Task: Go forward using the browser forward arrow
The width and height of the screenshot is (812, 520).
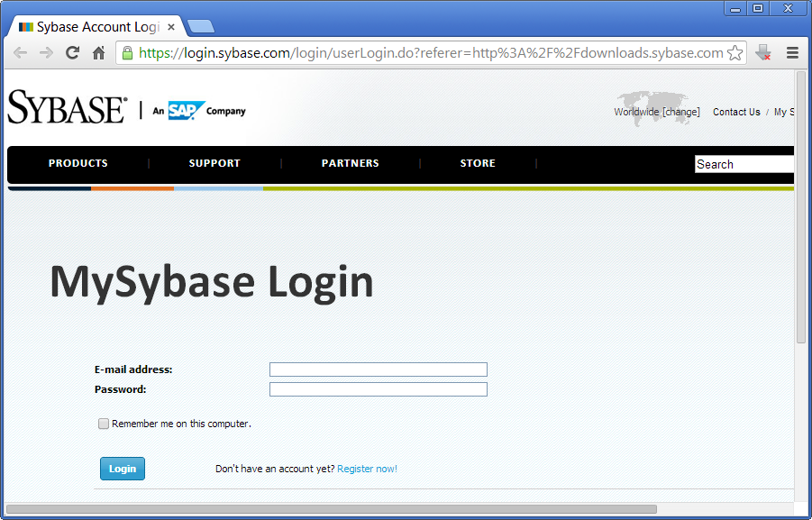Action: 46,53
